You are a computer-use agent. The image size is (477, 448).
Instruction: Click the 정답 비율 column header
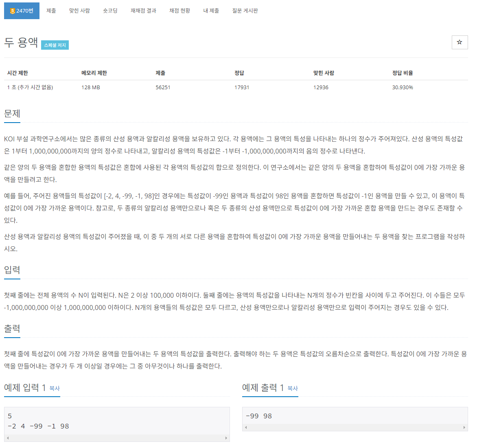[403, 73]
